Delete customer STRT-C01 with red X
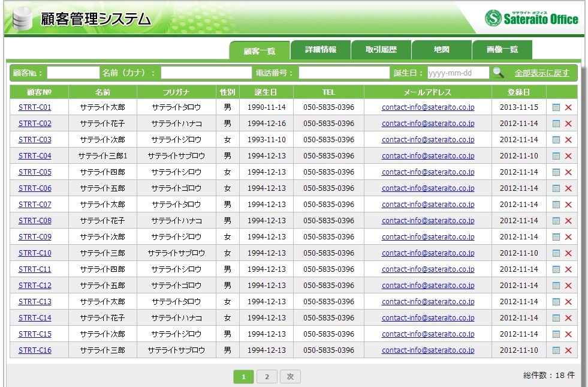 (568, 107)
